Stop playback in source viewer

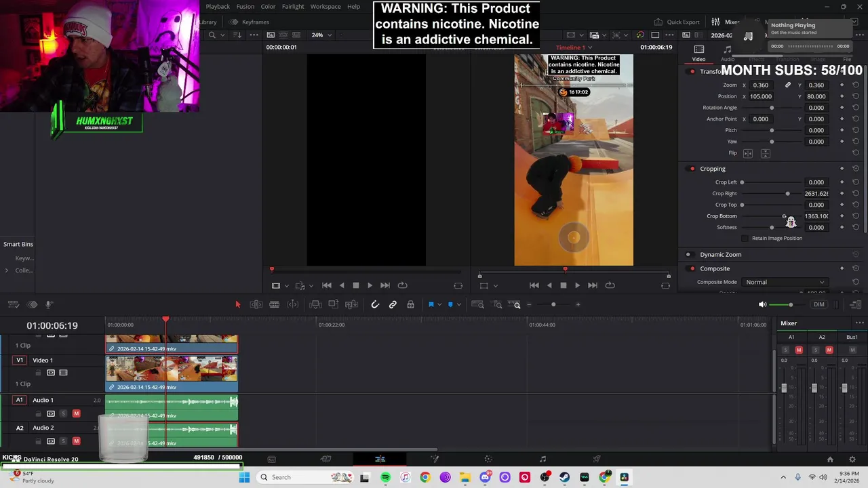[x=355, y=285]
